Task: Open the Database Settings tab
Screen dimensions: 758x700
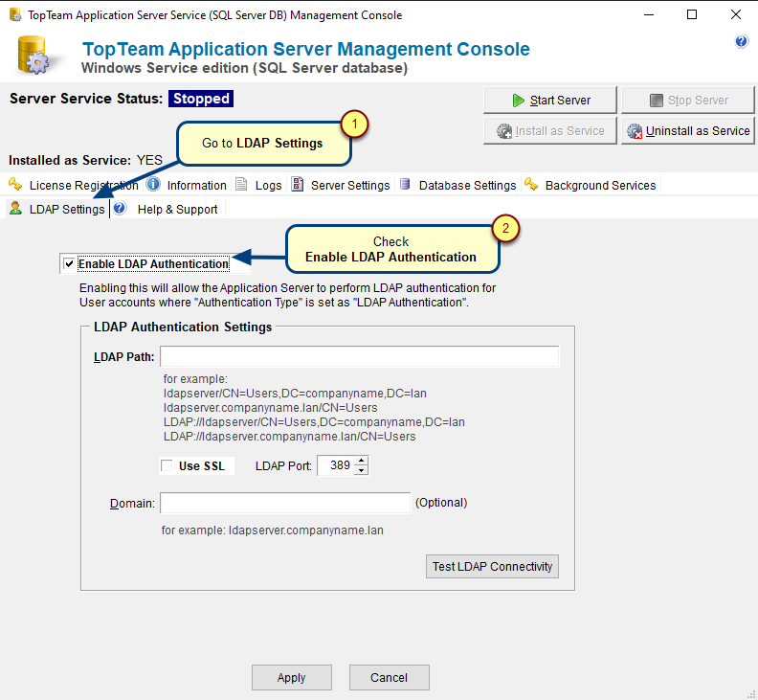Action: click(458, 185)
